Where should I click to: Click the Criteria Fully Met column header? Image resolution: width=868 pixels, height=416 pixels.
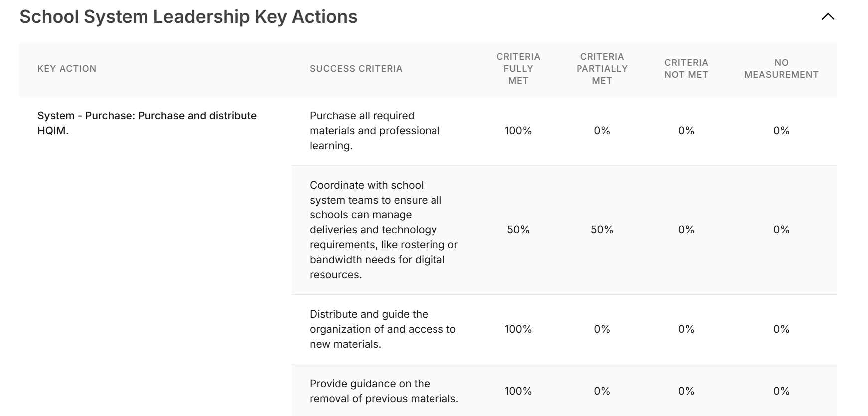(x=518, y=69)
